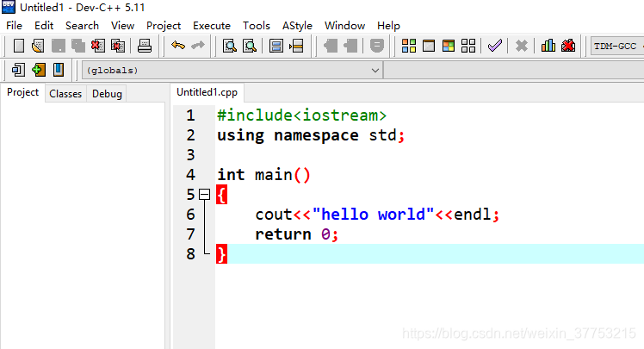Compile the program with the four-squares Compile icon
This screenshot has width=644, height=349.
(409, 46)
